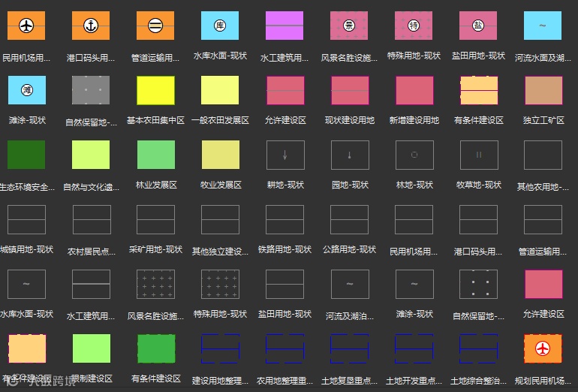Image resolution: width=578 pixels, height=392 pixels.
Task: Pick the green 林业发展区 swatch
Action: (x=156, y=155)
